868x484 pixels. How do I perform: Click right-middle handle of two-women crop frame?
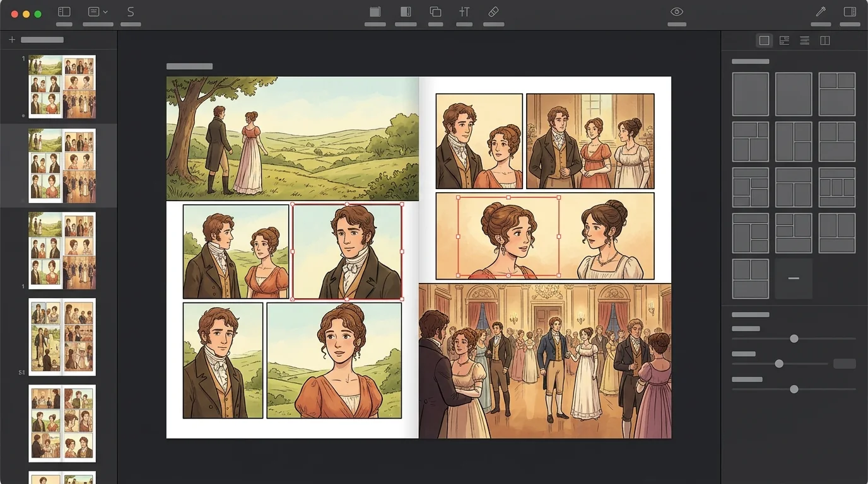pyautogui.click(x=560, y=237)
